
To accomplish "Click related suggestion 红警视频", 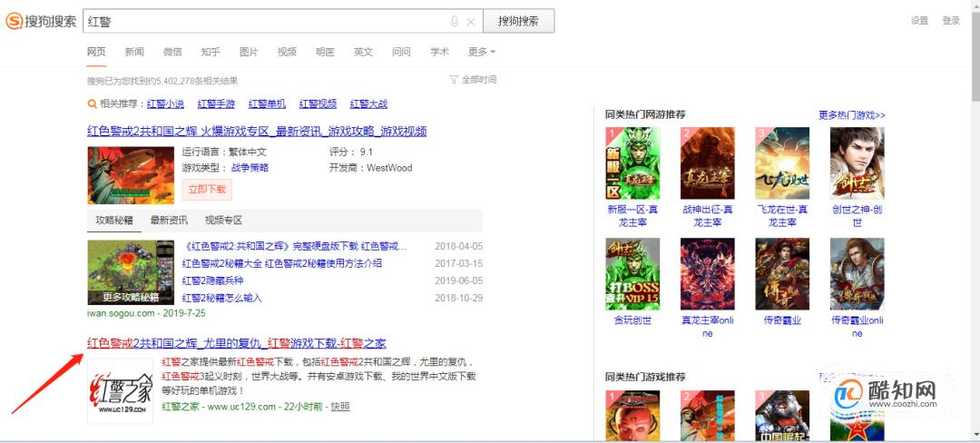I will pos(318,103).
